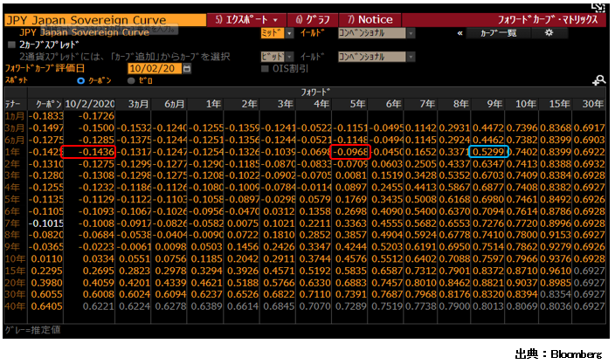Select the 10/2/2020 column header
615x364 pixels.
point(90,104)
